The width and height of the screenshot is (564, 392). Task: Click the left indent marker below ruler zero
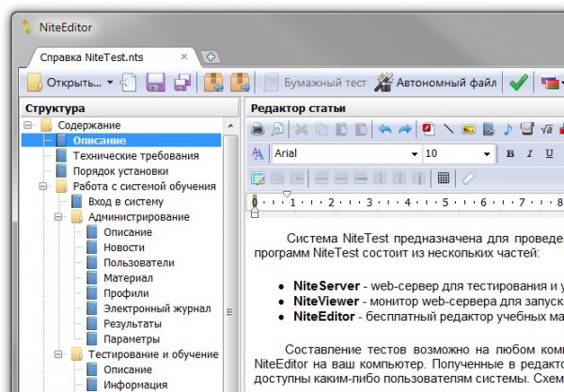(255, 213)
